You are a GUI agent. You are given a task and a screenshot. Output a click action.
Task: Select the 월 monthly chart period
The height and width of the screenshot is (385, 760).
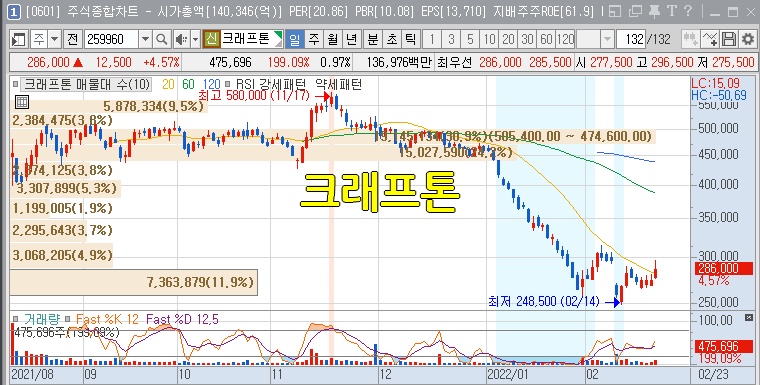tap(332, 39)
